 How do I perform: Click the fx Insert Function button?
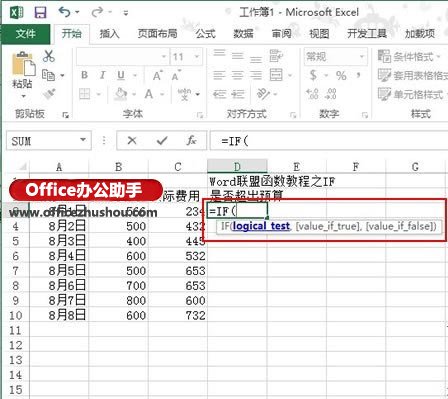192,141
